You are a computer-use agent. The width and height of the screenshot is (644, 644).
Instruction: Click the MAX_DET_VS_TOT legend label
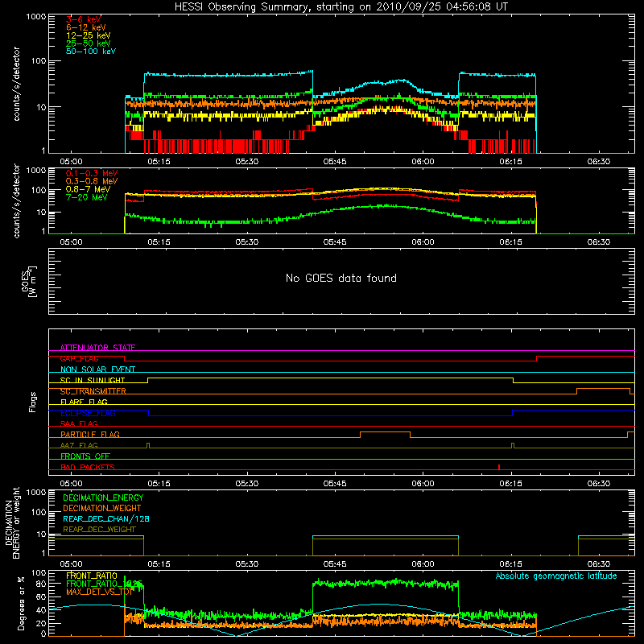99,592
